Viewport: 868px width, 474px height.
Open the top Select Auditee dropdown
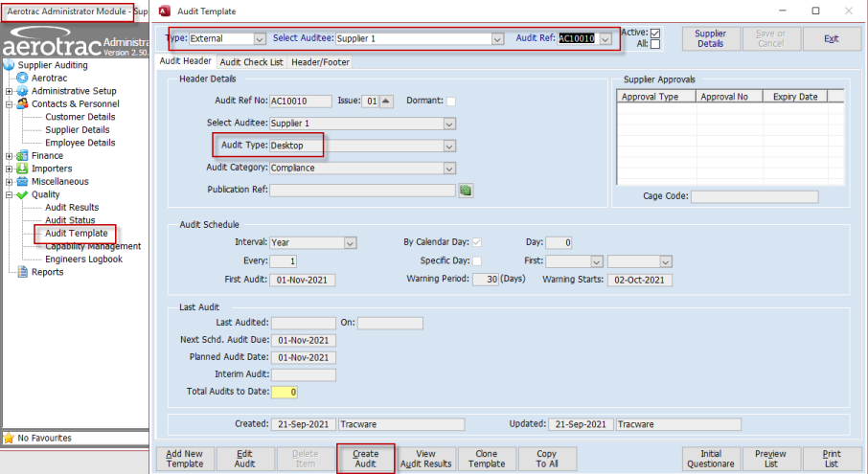pyautogui.click(x=497, y=38)
